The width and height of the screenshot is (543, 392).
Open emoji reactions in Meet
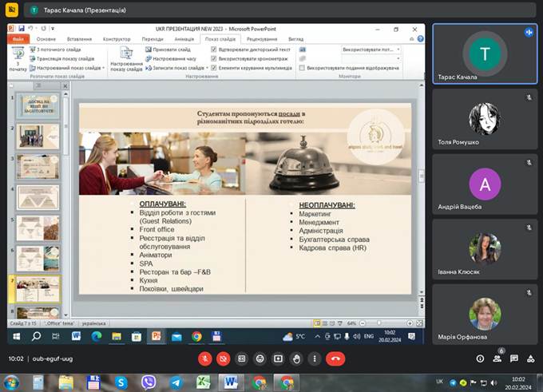pos(260,359)
